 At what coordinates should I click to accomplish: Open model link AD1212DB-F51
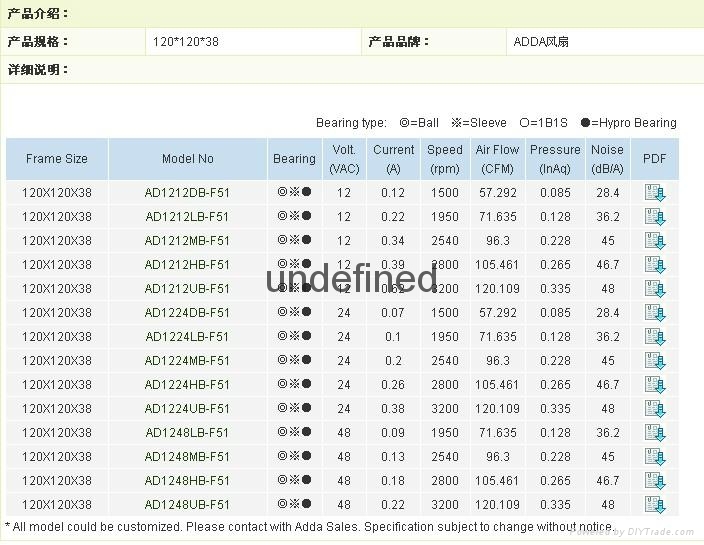(187, 193)
